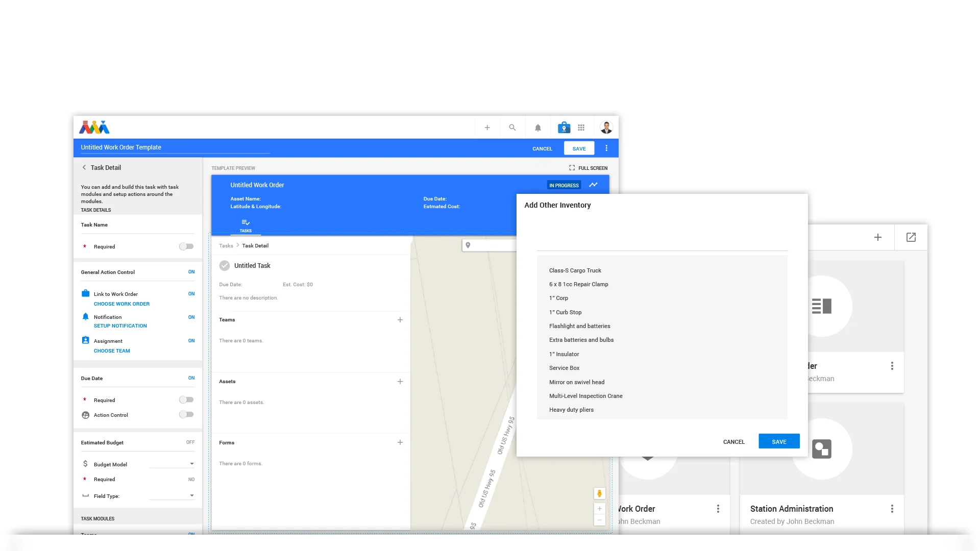Select the TASKS tab in preview

(246, 226)
